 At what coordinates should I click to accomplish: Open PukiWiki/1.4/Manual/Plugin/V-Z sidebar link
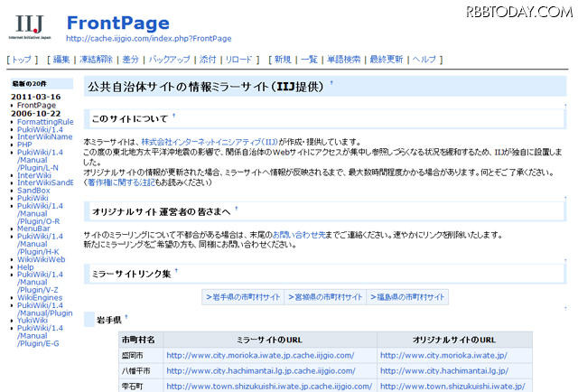point(40,283)
